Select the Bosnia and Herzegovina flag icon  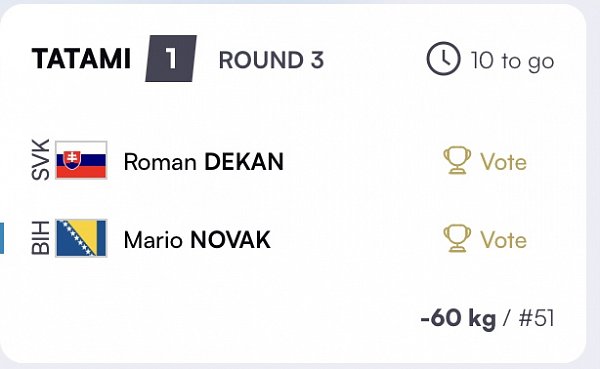[81, 238]
